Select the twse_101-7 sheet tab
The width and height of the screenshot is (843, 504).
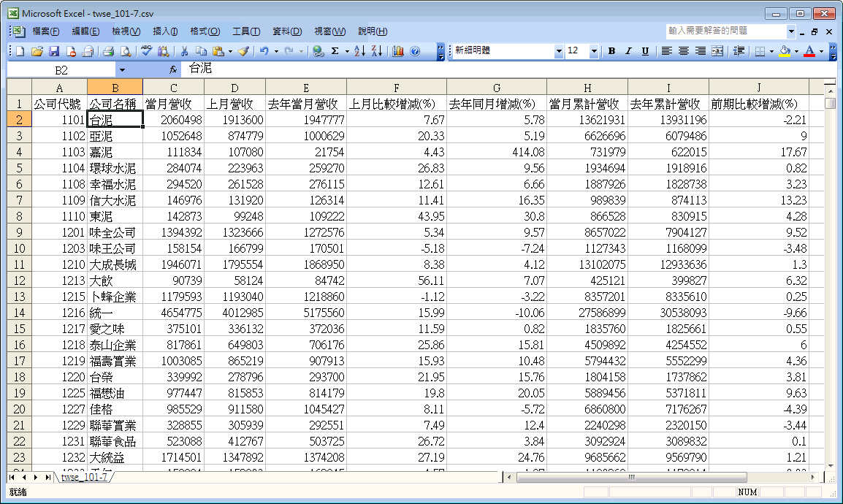84,477
